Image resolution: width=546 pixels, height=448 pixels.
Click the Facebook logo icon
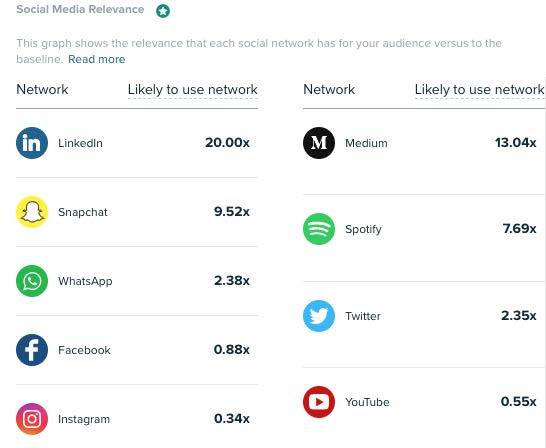tap(32, 350)
